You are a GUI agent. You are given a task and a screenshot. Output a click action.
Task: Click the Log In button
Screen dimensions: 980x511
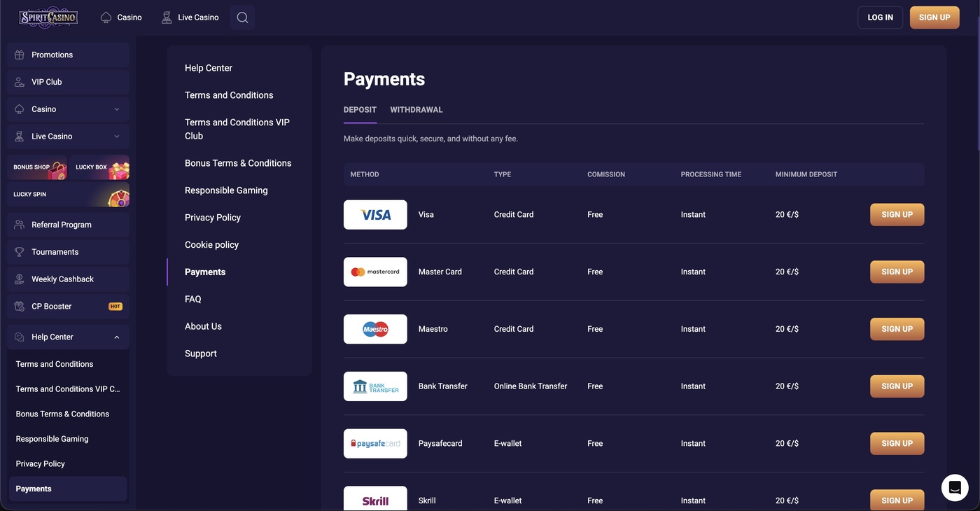[880, 17]
